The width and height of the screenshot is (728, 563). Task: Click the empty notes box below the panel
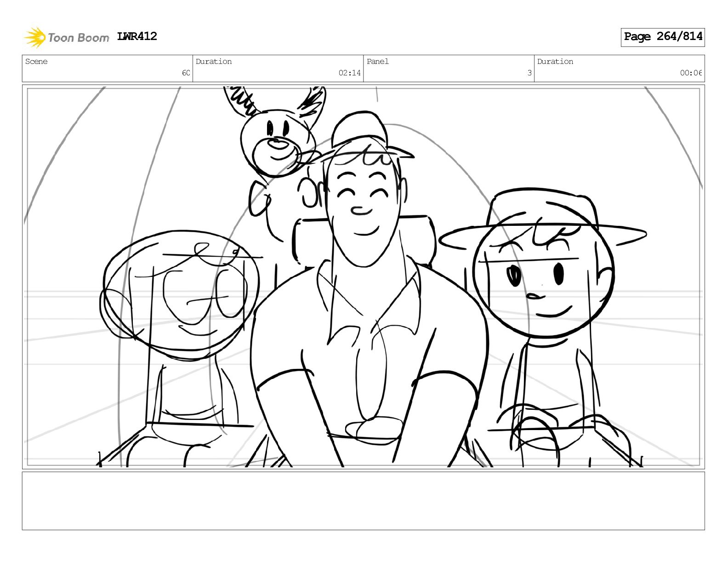363,500
